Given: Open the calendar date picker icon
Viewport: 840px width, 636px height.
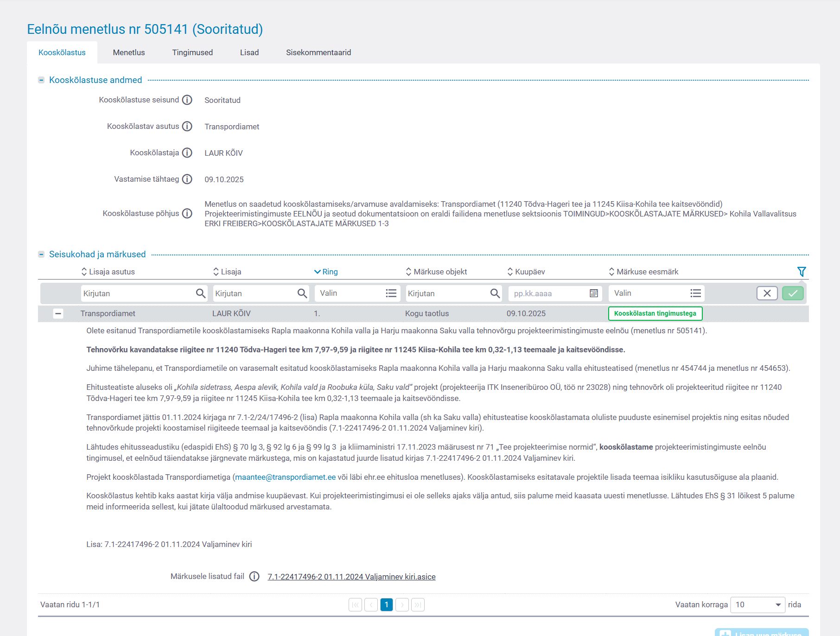Looking at the screenshot, I should 593,293.
